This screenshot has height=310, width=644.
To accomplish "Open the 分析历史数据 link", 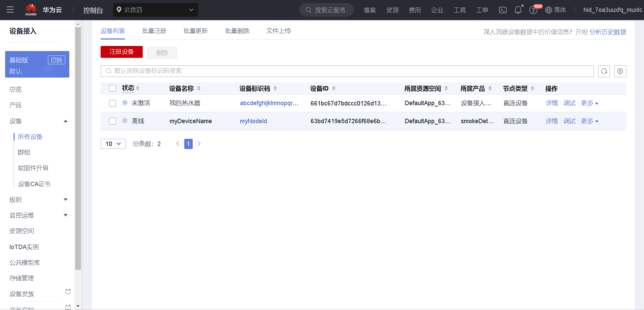I will (608, 32).
